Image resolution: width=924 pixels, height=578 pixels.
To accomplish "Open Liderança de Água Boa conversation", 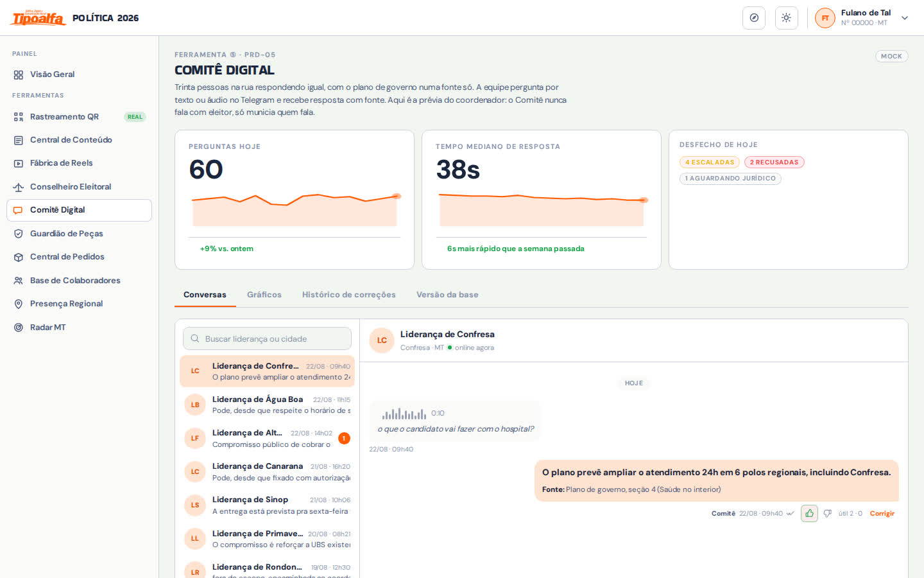I will [267, 405].
